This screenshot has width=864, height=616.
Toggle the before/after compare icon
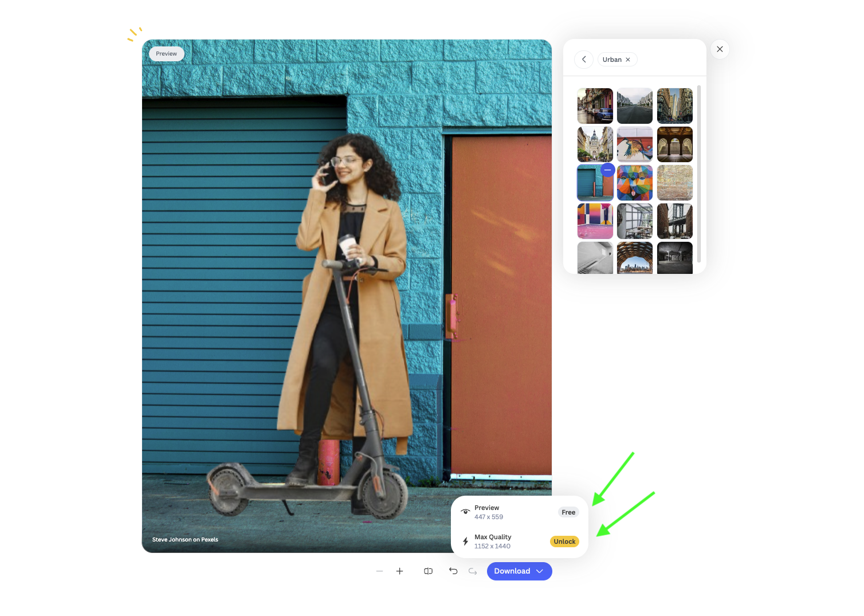(x=428, y=571)
